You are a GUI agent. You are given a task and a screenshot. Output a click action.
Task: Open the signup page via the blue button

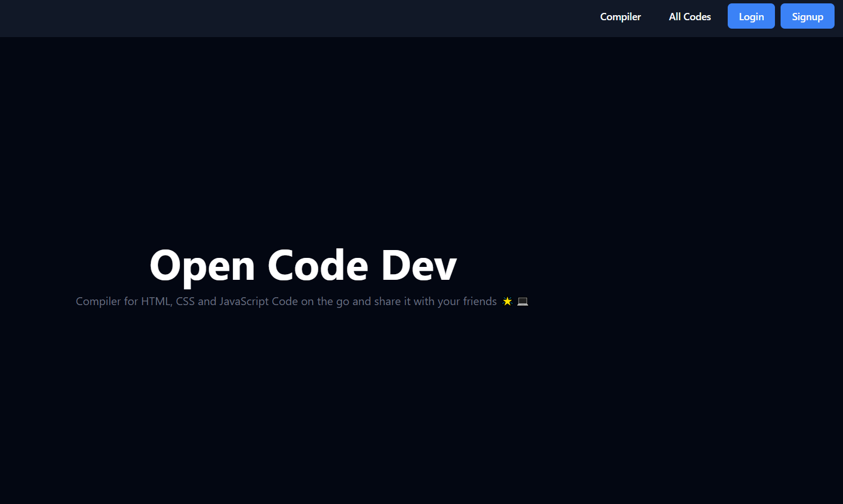[x=807, y=16]
